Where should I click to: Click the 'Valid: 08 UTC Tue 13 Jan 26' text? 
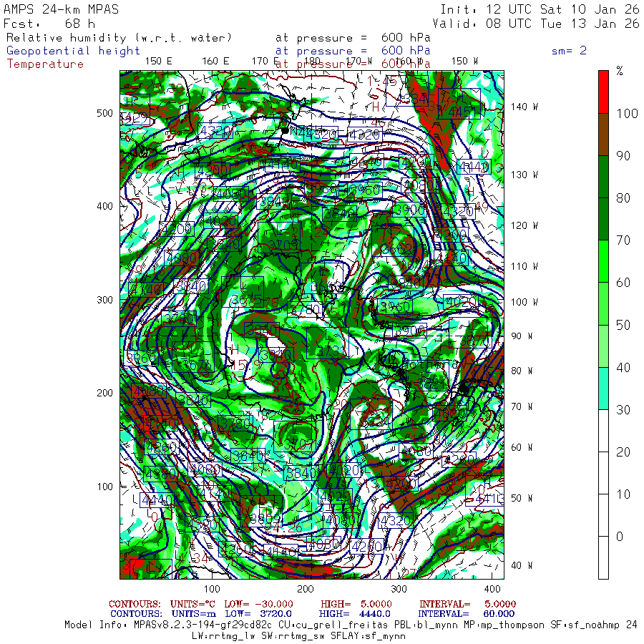tap(536, 23)
